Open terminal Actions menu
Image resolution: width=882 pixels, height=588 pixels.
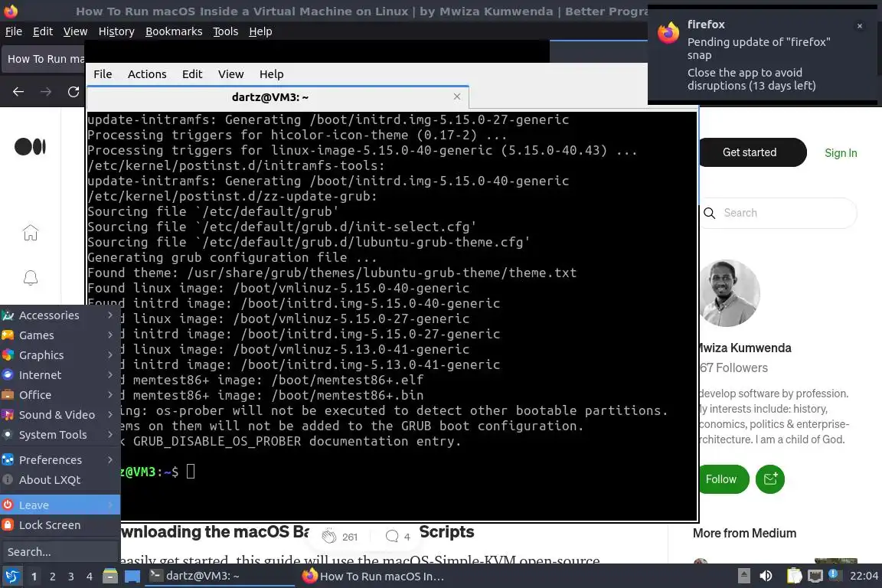[x=147, y=74]
